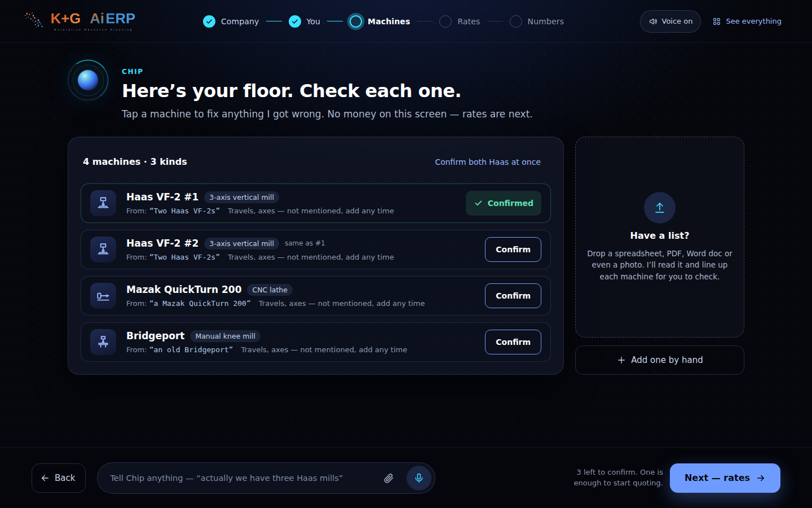The height and width of the screenshot is (508, 812).
Task: Click 'an old Bridgeport' source quote
Action: (x=191, y=350)
